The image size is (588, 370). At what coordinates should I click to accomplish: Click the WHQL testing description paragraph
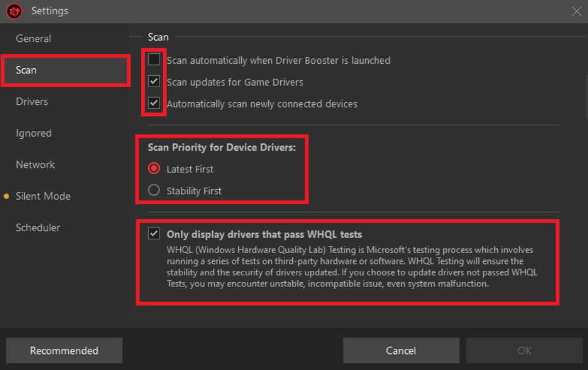point(352,267)
